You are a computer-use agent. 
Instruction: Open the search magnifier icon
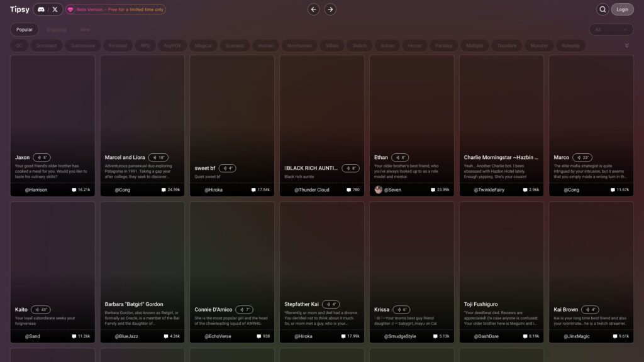pos(602,9)
